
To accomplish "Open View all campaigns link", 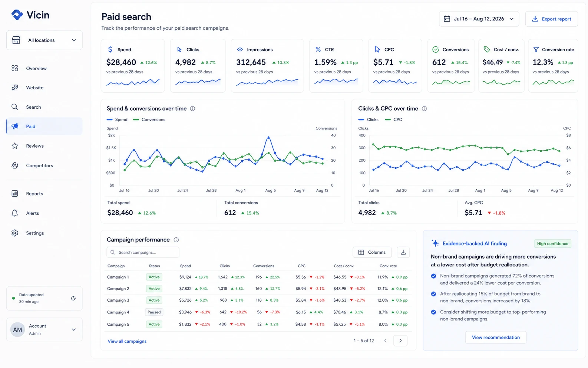I will (x=127, y=341).
